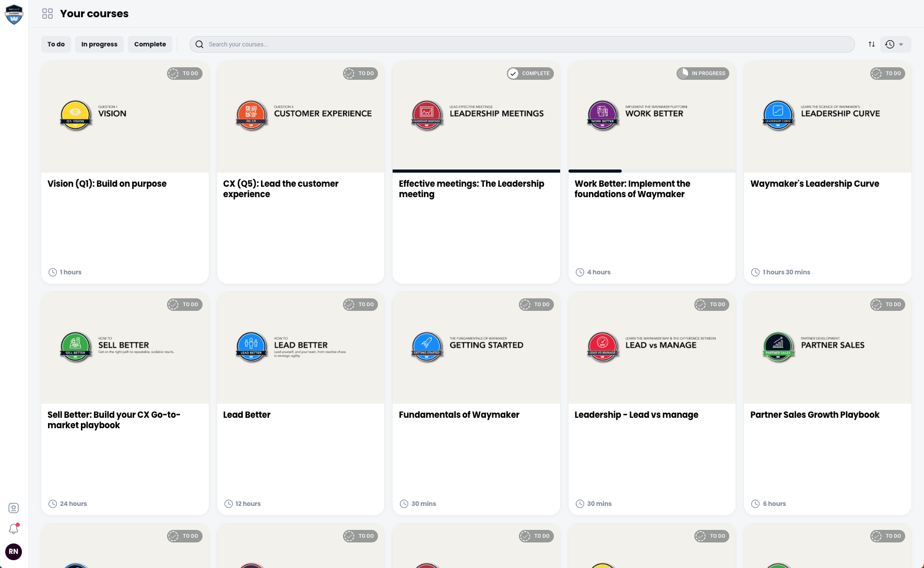Viewport: 924px width, 568px height.
Task: Click COMPLETE badge on Leadership Meetings card
Action: point(530,74)
